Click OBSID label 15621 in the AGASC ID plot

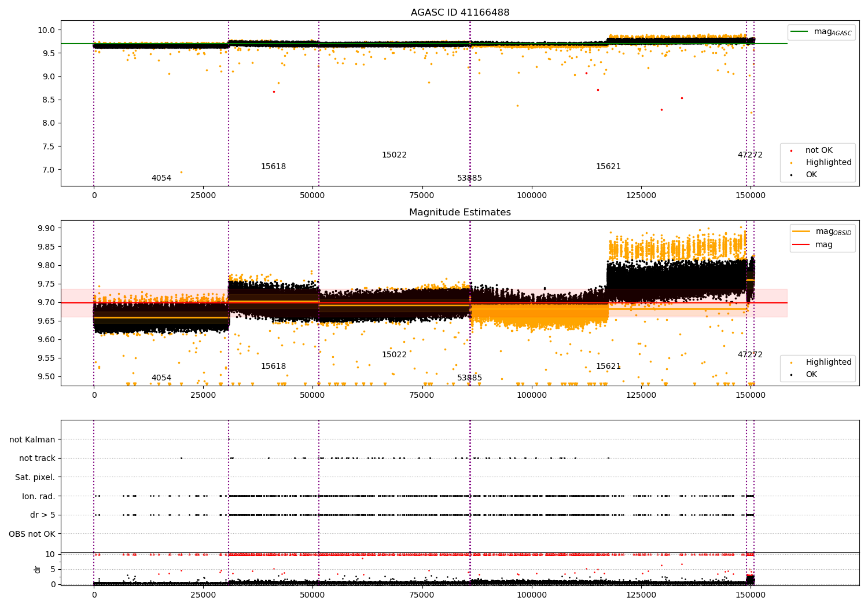coord(608,167)
